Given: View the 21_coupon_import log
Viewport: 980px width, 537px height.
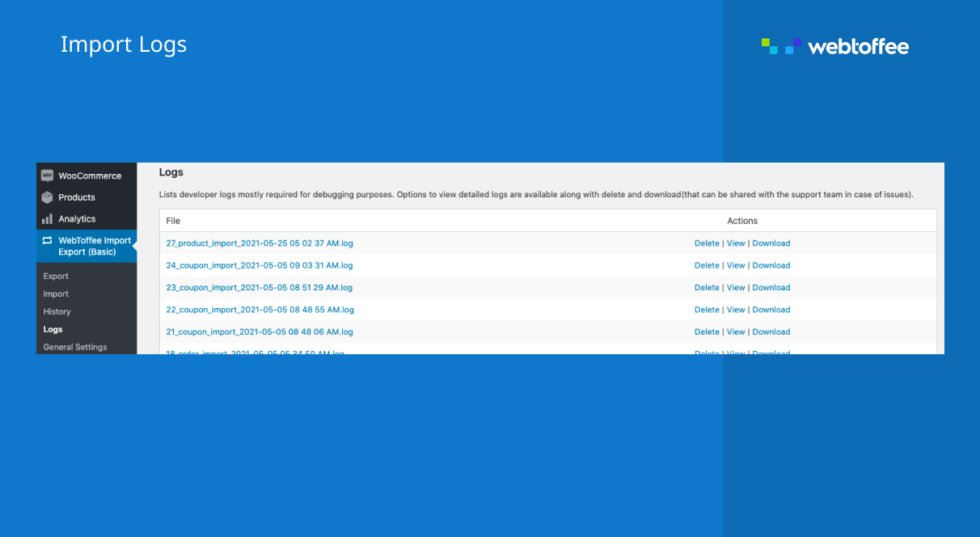Looking at the screenshot, I should [x=736, y=332].
